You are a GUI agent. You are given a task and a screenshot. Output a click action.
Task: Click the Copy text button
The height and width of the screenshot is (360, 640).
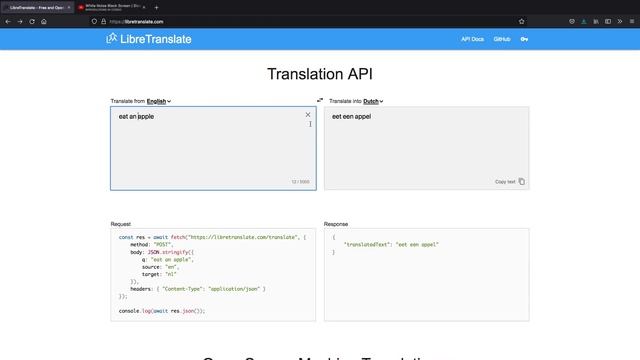pyautogui.click(x=510, y=182)
